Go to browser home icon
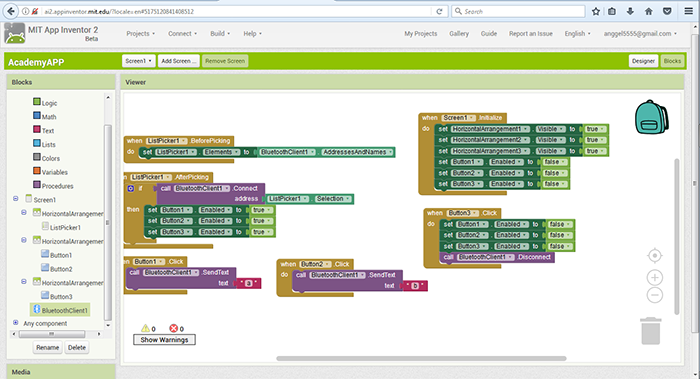Viewport: 700px width, 379px height. [649, 12]
